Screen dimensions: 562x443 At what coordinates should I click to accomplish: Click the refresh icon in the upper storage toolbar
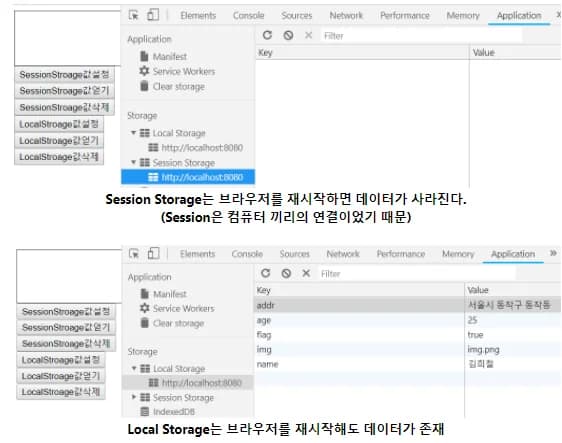pyautogui.click(x=267, y=35)
